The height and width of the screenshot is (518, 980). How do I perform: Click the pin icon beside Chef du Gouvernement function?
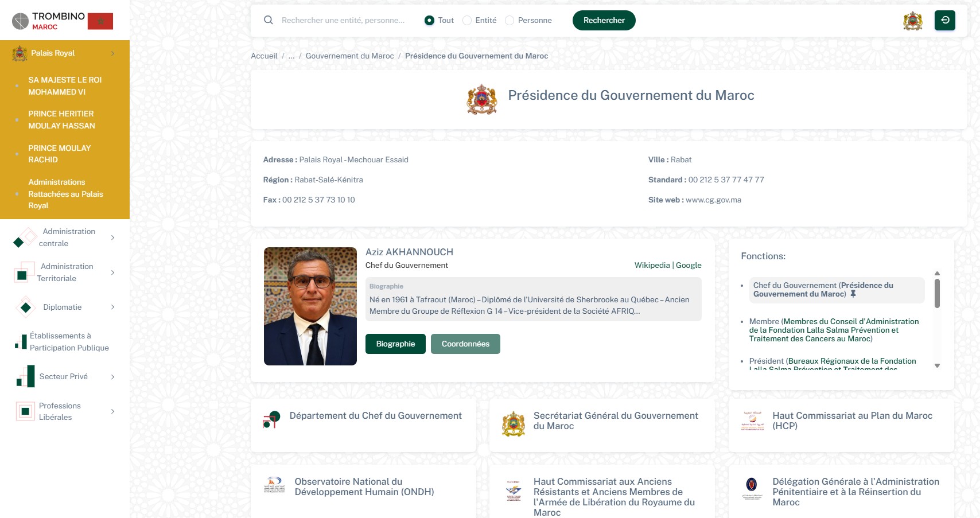[x=853, y=294]
